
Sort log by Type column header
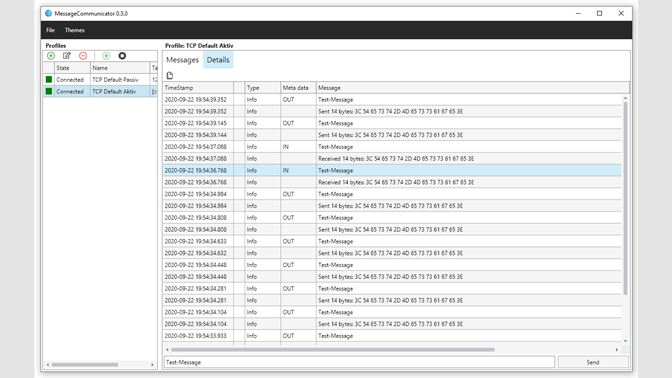click(263, 87)
